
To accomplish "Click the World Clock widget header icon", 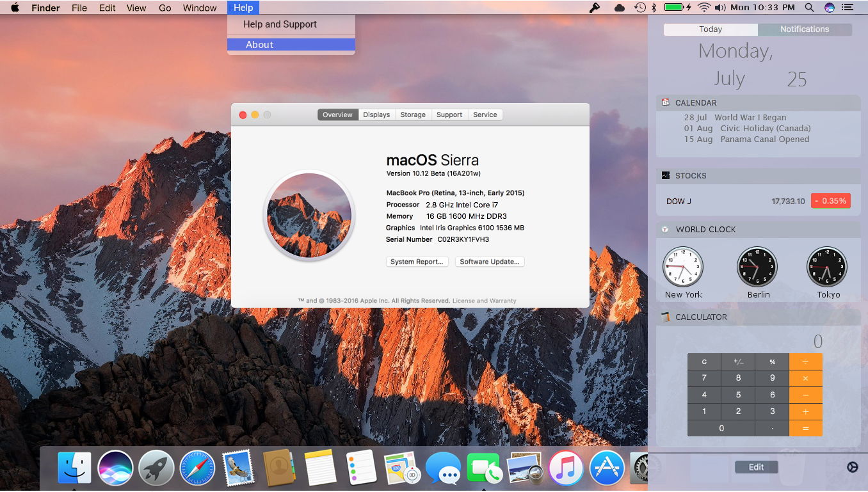I will click(x=666, y=229).
